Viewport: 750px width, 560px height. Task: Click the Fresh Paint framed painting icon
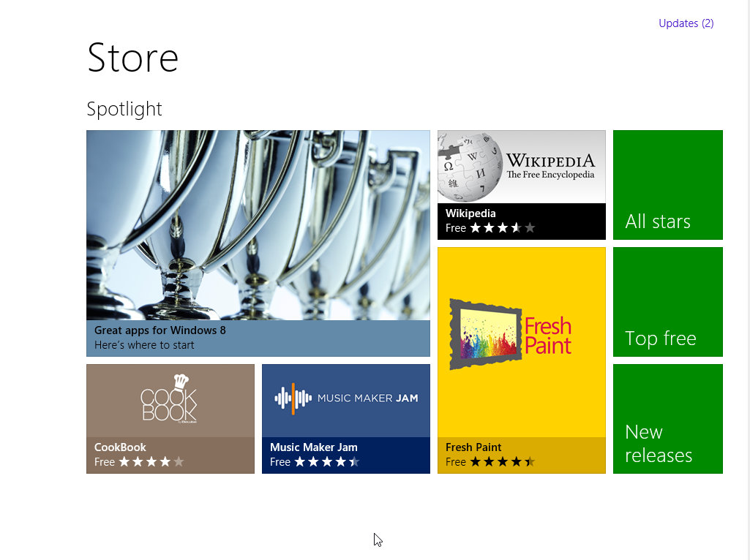pyautogui.click(x=486, y=335)
